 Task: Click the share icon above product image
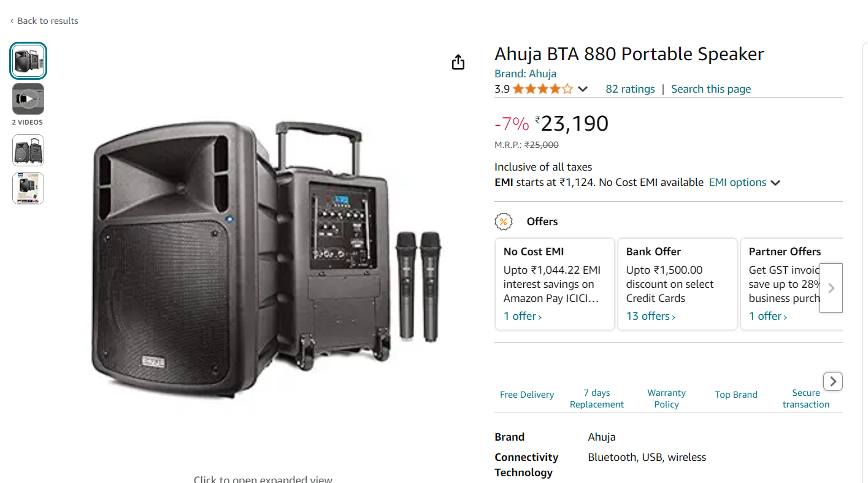pyautogui.click(x=458, y=62)
